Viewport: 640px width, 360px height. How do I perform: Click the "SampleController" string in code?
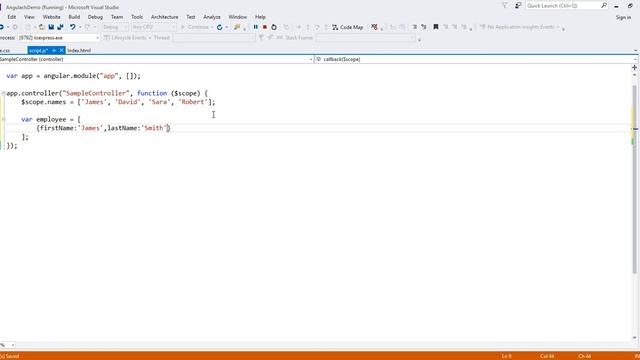[x=96, y=93]
